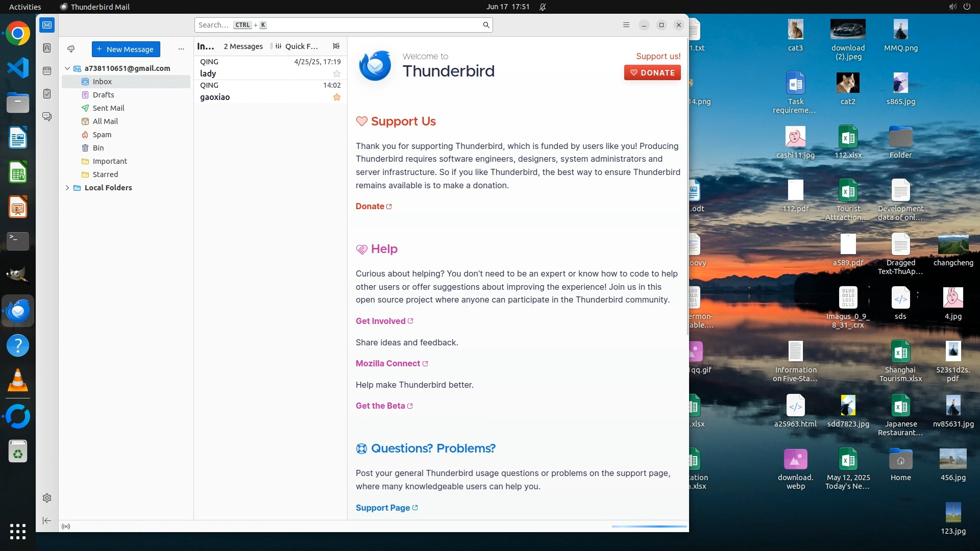Click the New Message button

[x=126, y=49]
